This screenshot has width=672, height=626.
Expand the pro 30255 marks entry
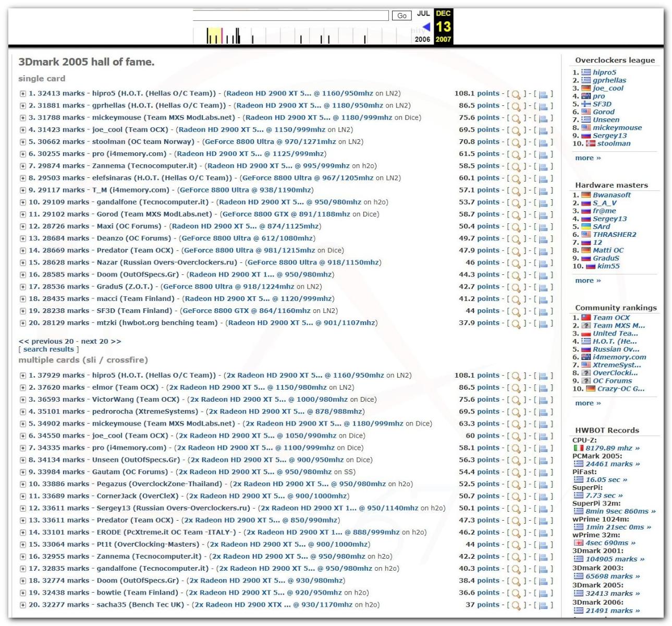23,154
